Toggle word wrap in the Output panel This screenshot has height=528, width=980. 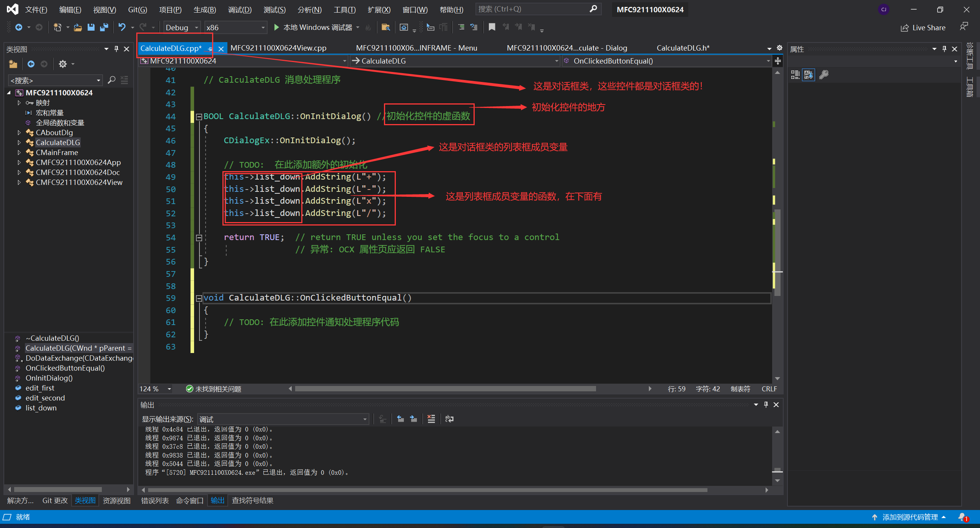click(449, 419)
